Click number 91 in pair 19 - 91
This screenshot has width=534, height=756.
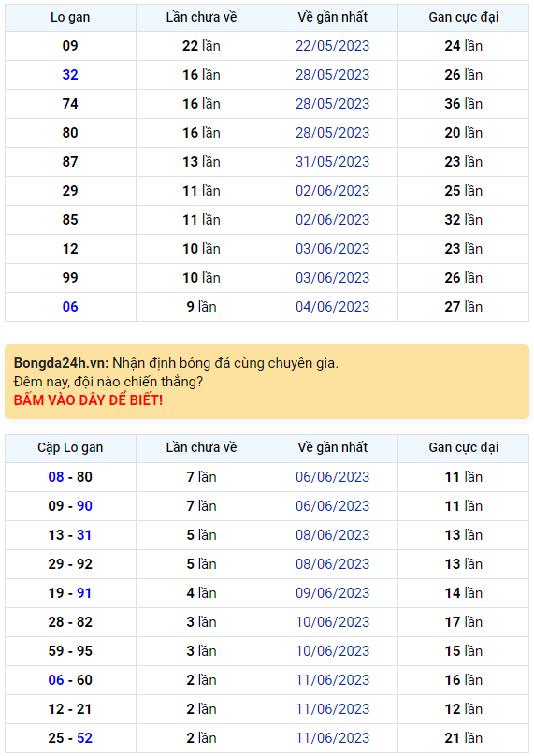[84, 593]
